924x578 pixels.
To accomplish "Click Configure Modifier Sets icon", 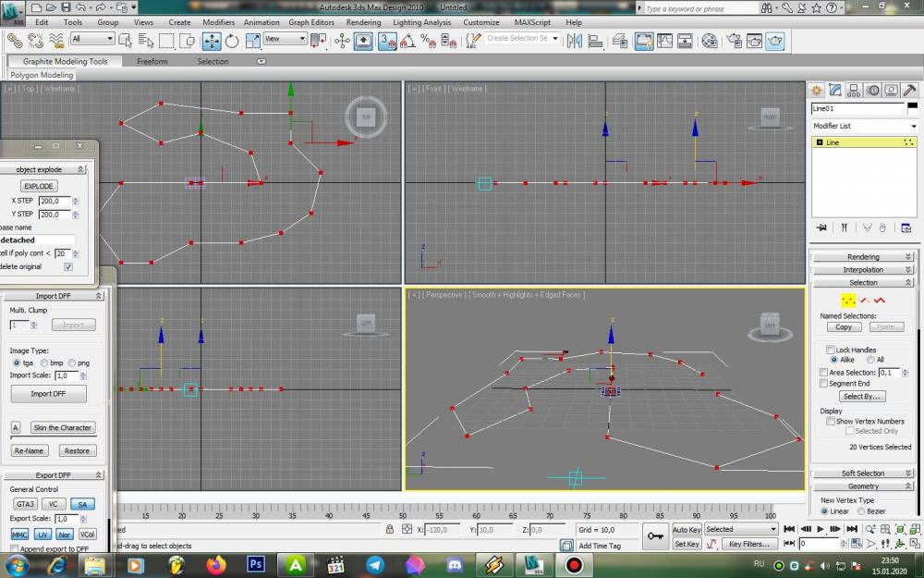I will tap(906, 228).
